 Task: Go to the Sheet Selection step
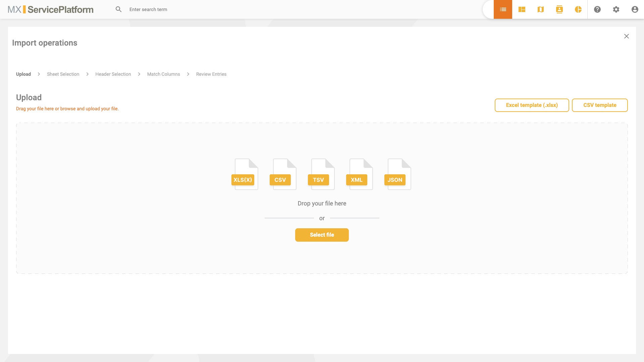63,74
